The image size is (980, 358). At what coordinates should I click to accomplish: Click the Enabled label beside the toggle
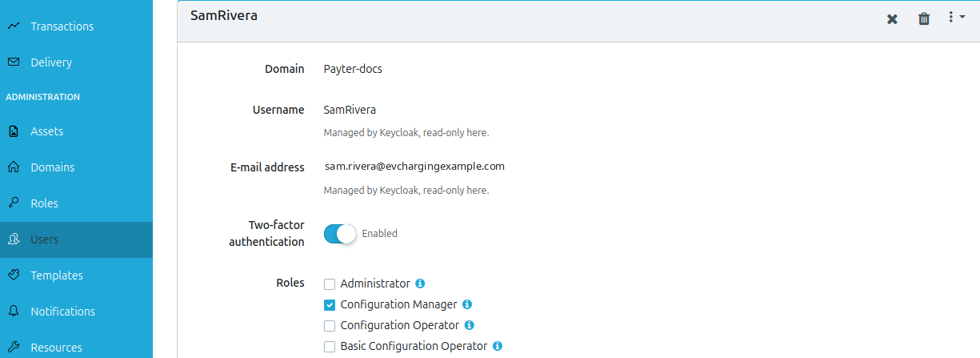pyautogui.click(x=379, y=234)
